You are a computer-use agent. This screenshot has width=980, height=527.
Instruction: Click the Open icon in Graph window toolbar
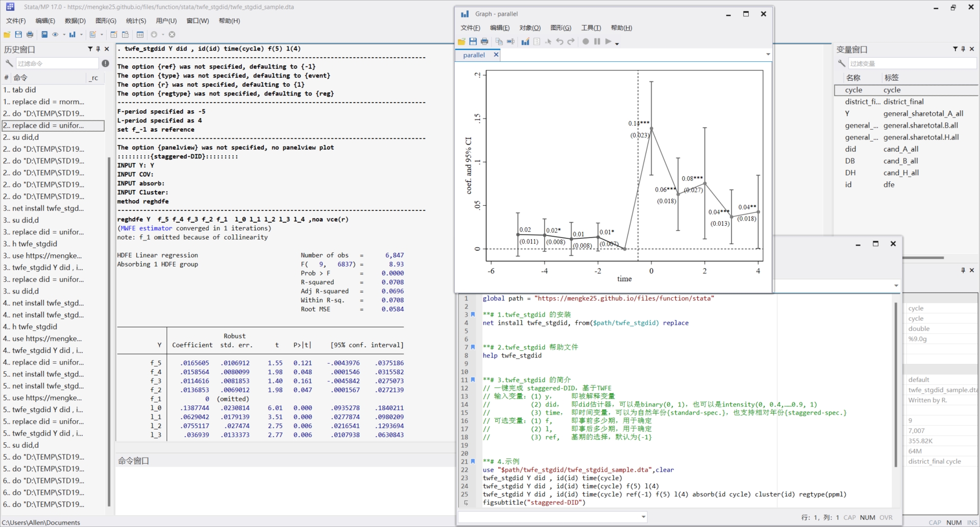coord(461,41)
